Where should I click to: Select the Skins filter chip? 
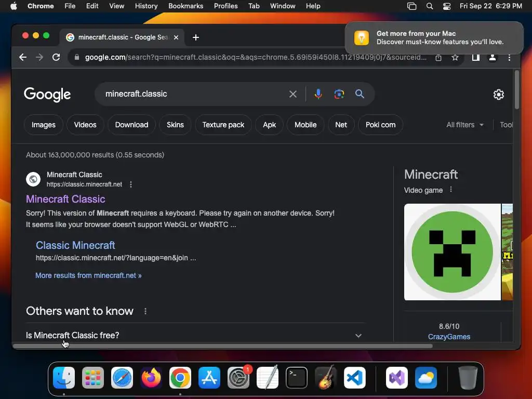175,125
